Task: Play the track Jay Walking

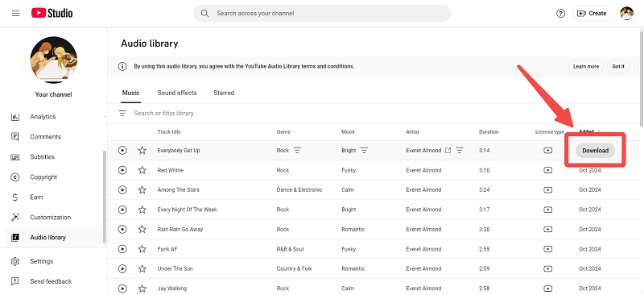Action: (x=122, y=289)
